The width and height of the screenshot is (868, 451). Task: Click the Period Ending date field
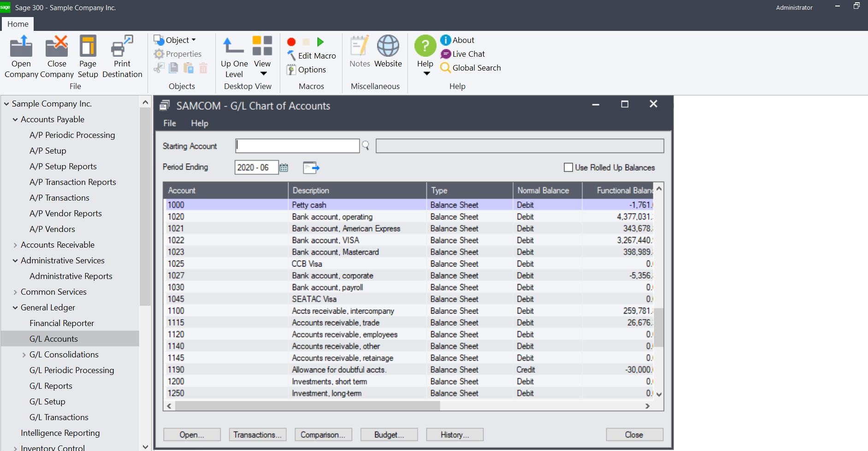256,167
